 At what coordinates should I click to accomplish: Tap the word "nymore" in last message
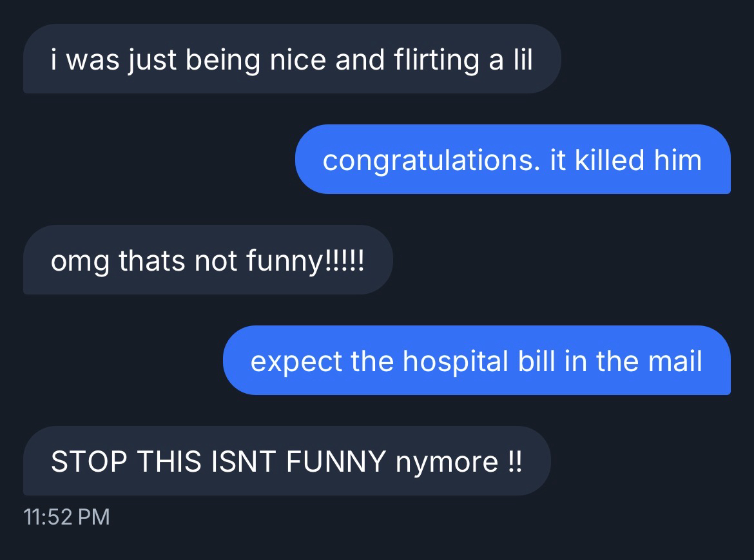(x=447, y=461)
